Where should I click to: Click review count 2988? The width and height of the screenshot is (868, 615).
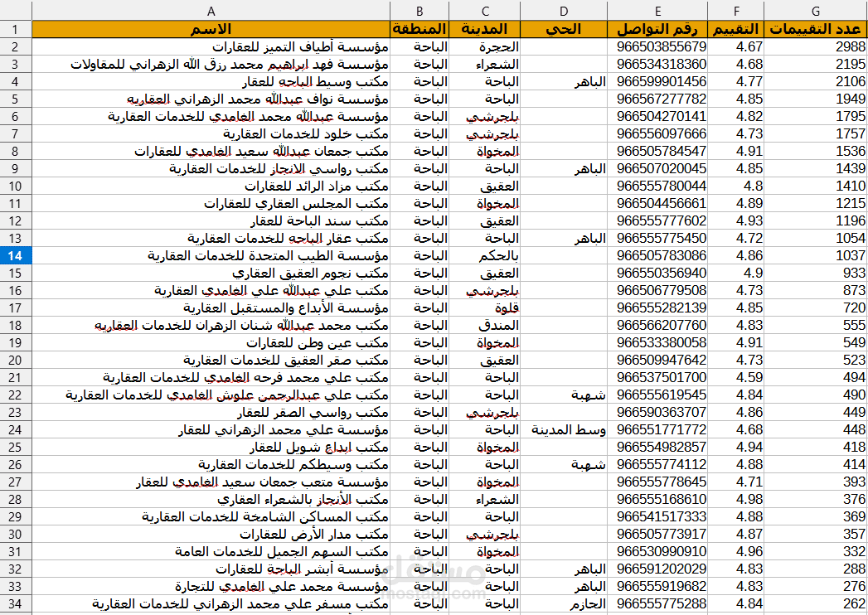coord(816,46)
